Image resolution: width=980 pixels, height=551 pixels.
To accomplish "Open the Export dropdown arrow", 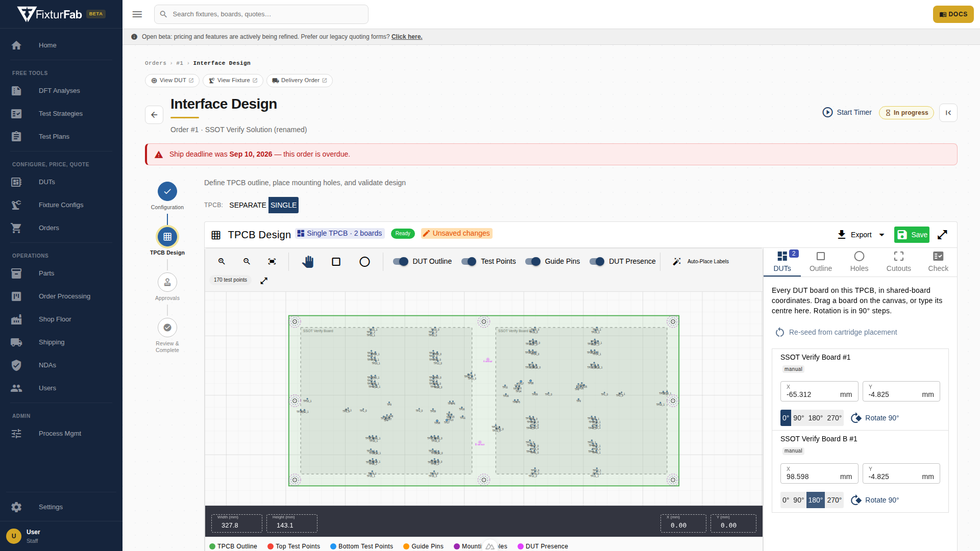I will click(x=881, y=235).
